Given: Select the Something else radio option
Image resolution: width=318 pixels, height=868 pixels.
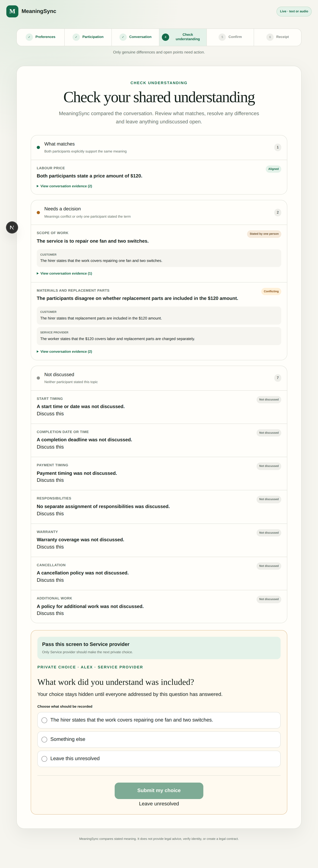Looking at the screenshot, I should [x=159, y=739].
